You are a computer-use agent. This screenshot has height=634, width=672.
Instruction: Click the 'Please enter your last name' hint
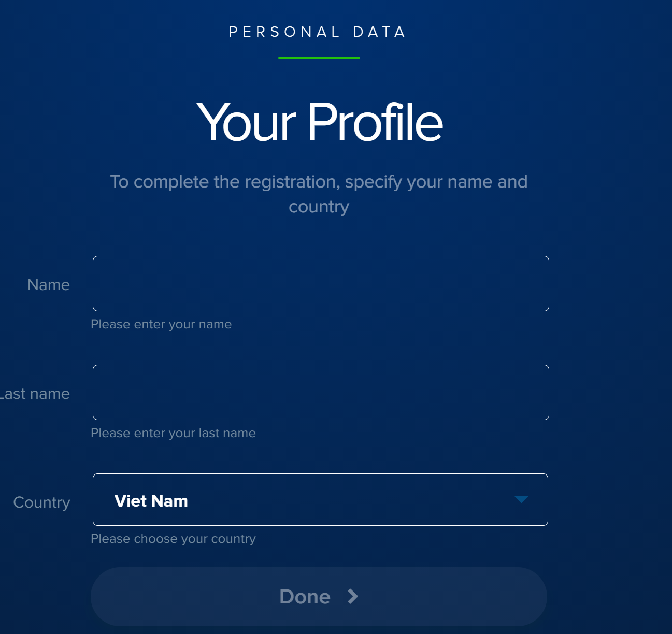tap(173, 433)
